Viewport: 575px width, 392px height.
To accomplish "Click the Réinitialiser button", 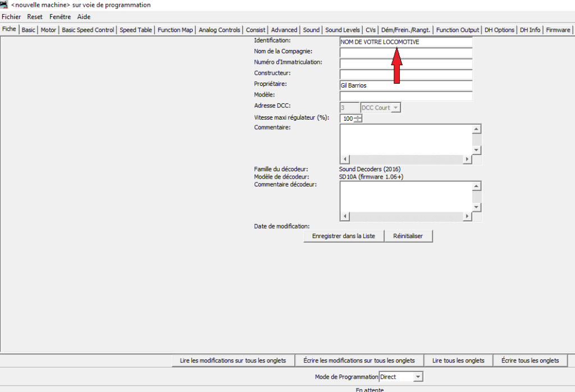I will tap(408, 236).
